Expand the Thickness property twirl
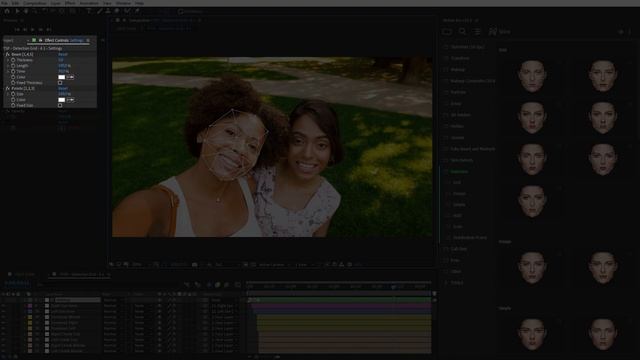 tap(8, 60)
